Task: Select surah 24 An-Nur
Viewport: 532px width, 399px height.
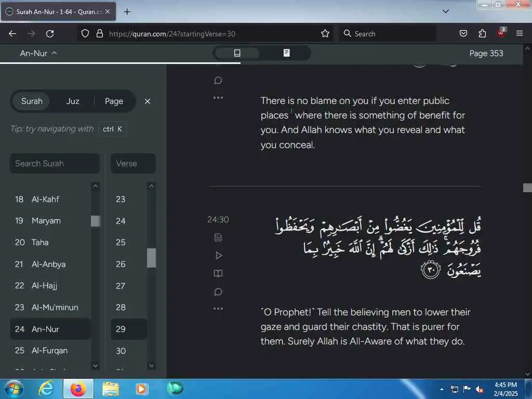Action: point(50,329)
